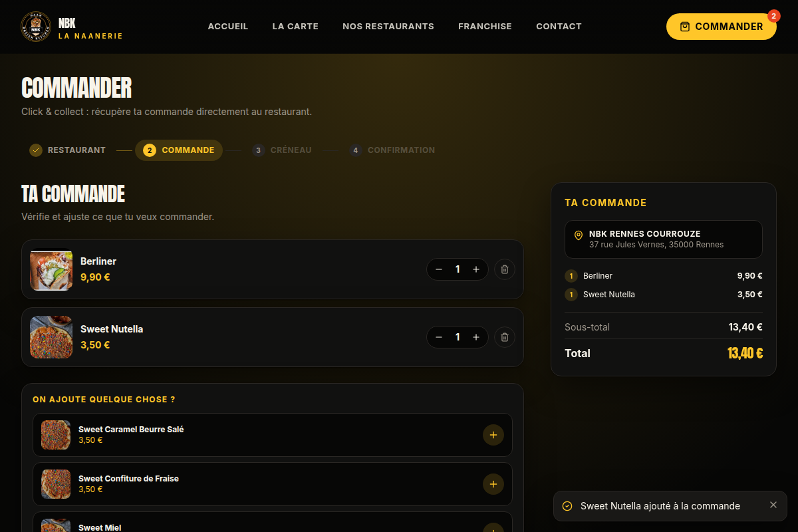Image resolution: width=798 pixels, height=532 pixels.
Task: Click the Sweet Caramel Beurre Salé name
Action: tap(131, 430)
